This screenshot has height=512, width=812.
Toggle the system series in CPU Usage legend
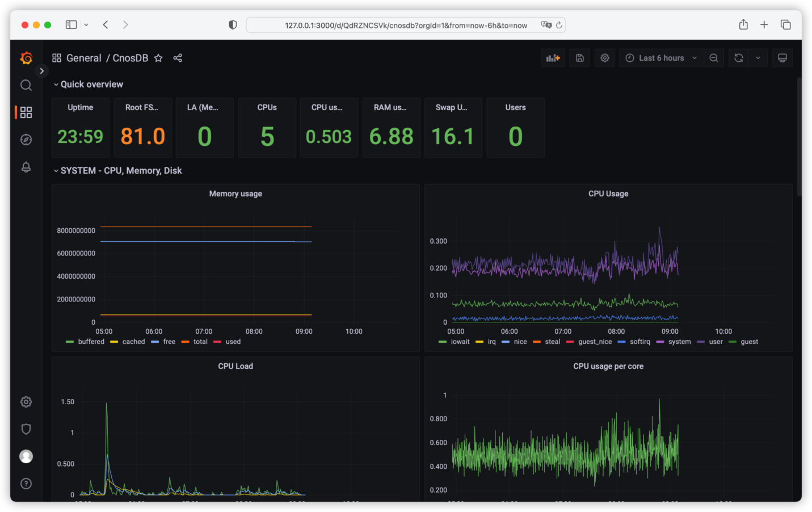[674, 342]
